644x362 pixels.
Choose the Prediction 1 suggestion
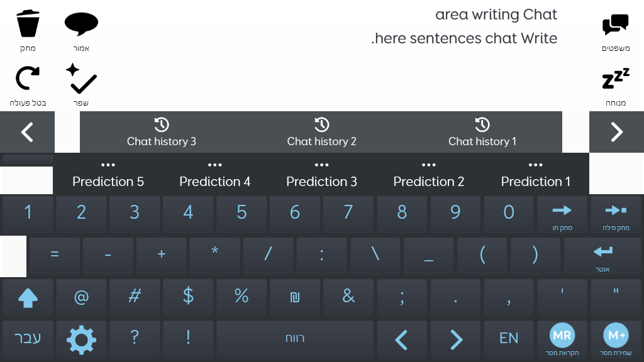pyautogui.click(x=536, y=174)
